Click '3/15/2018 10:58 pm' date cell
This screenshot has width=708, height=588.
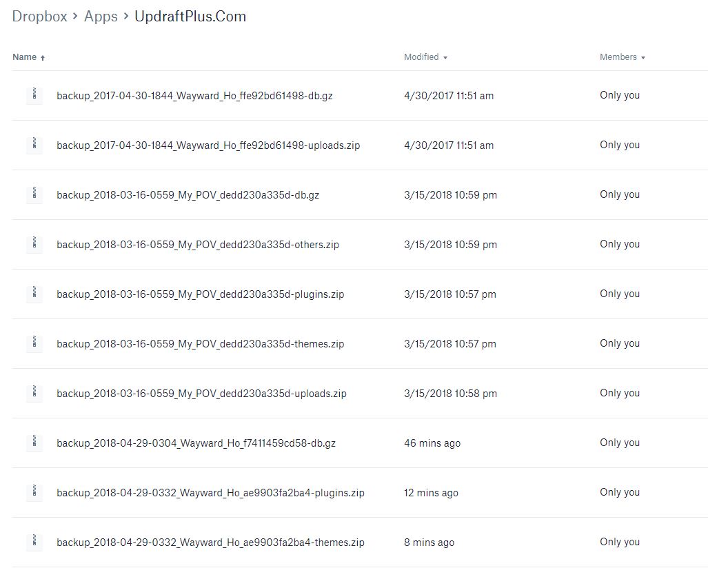point(451,394)
